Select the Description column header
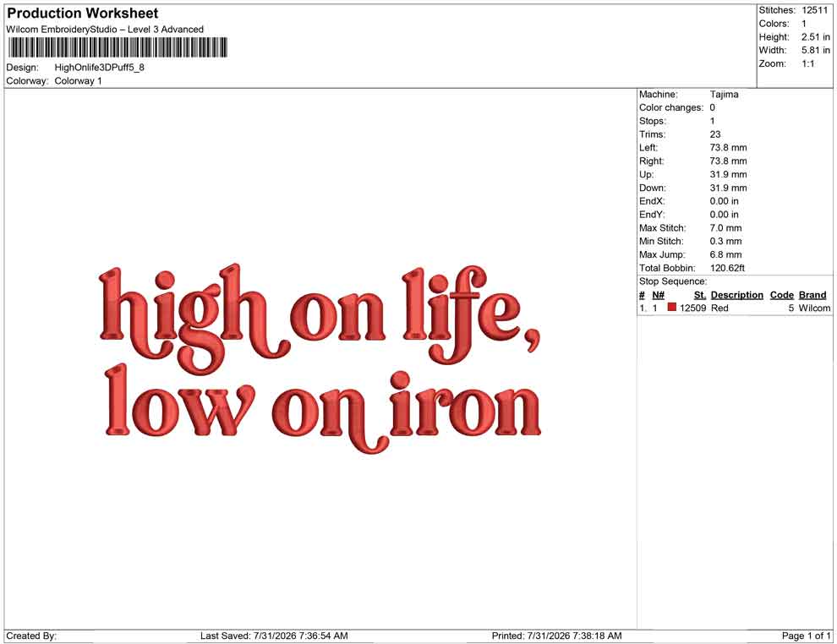 (x=736, y=295)
